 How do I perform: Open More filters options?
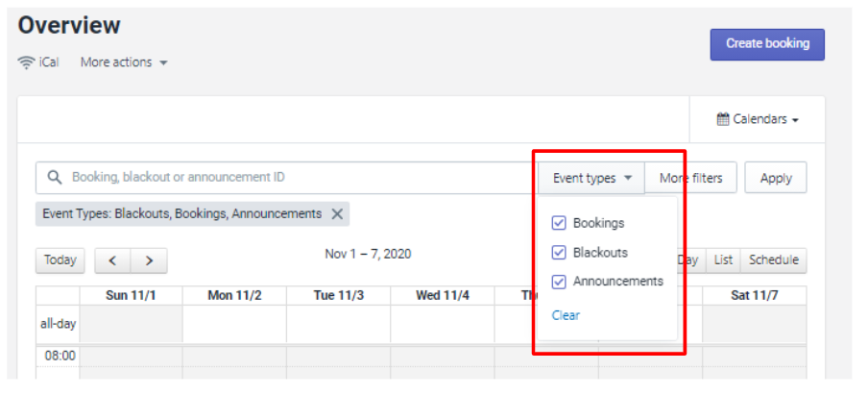(x=690, y=178)
